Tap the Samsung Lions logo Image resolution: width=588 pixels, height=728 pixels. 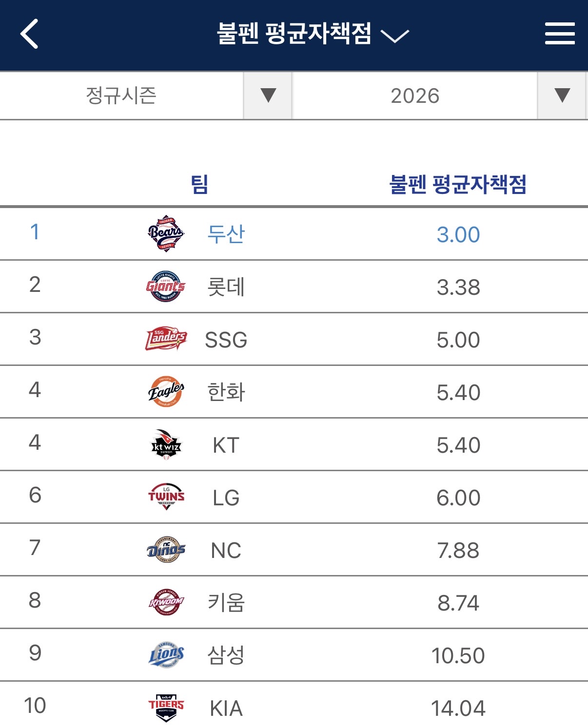[166, 655]
